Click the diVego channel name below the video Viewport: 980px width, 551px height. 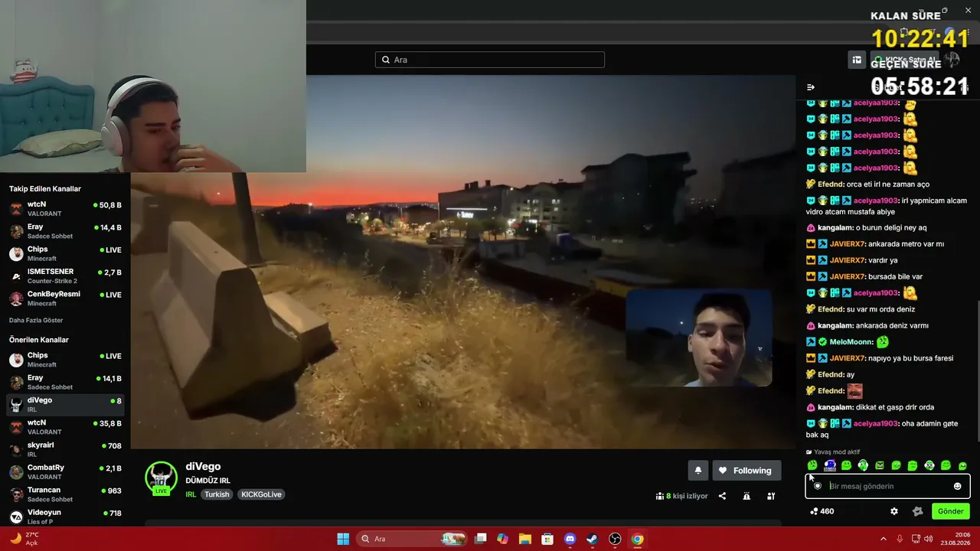(203, 467)
